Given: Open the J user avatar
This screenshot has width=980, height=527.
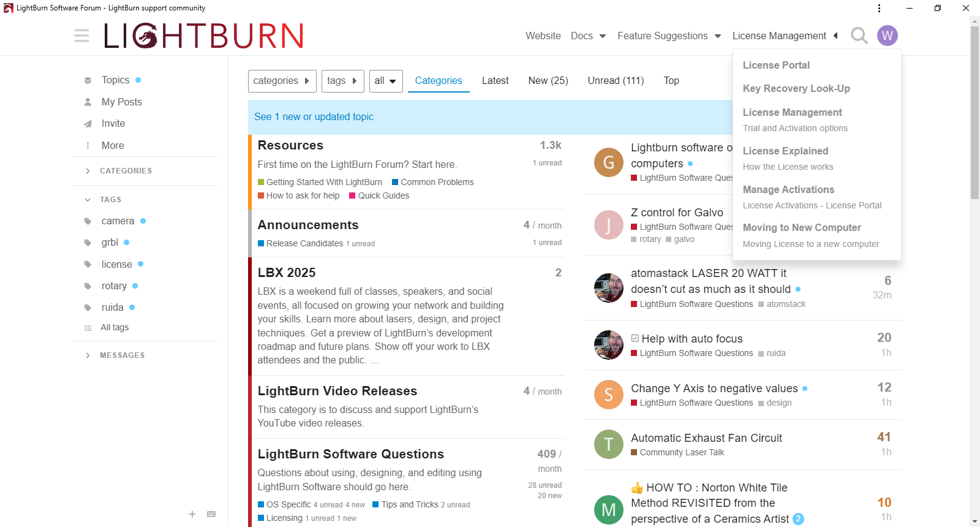Looking at the screenshot, I should pyautogui.click(x=609, y=225).
